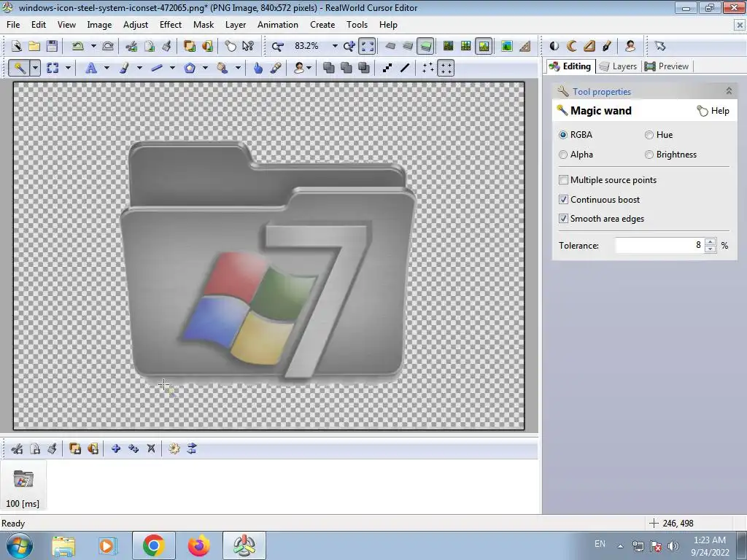The height and width of the screenshot is (560, 747).
Task: Uncheck Continuous boost
Action: coord(563,200)
